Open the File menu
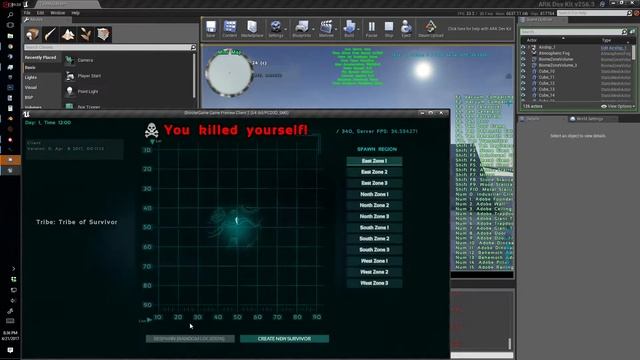 [x=27, y=13]
